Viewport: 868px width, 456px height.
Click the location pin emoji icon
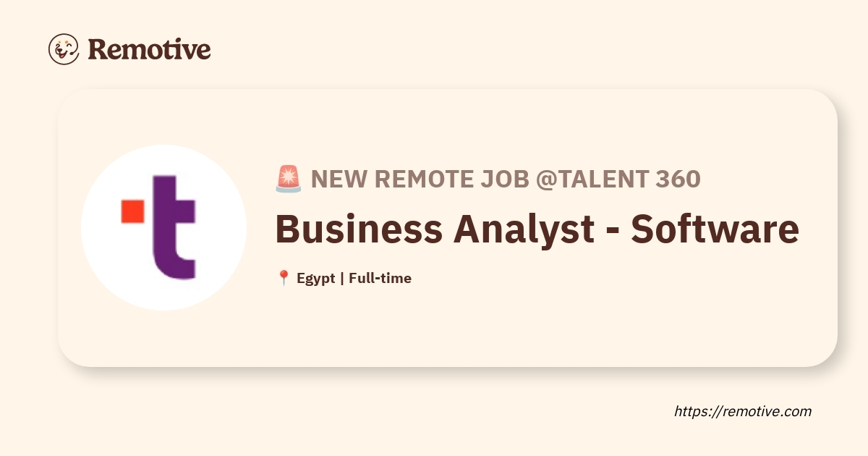click(284, 278)
